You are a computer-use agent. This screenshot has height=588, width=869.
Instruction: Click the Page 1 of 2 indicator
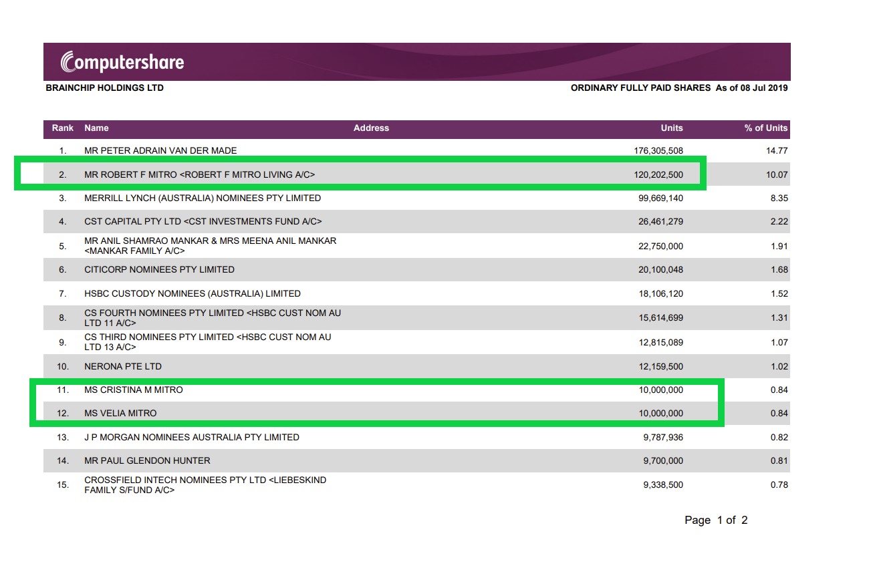716,520
